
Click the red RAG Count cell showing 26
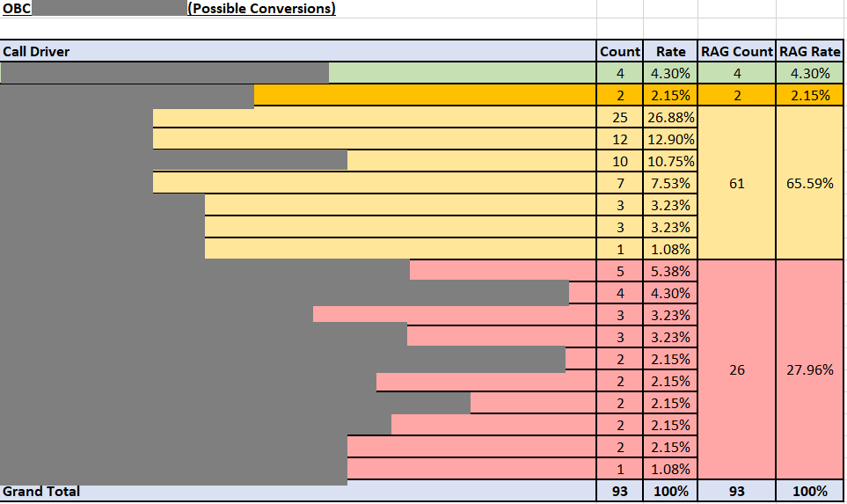tap(737, 370)
